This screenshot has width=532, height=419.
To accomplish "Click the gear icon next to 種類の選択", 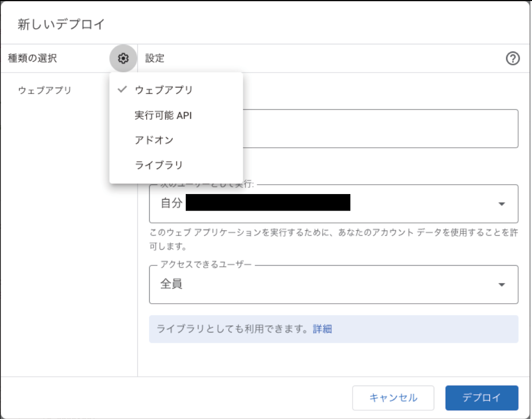I will (x=123, y=58).
